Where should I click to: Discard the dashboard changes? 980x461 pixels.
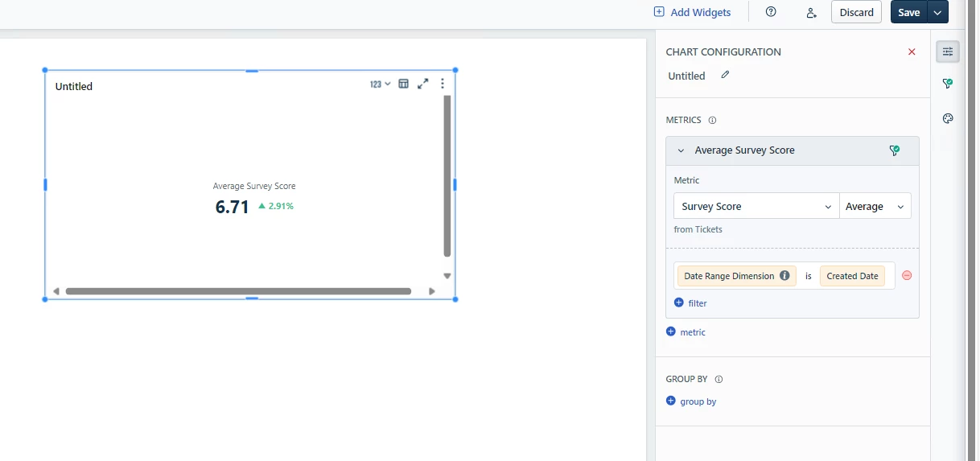(x=856, y=12)
